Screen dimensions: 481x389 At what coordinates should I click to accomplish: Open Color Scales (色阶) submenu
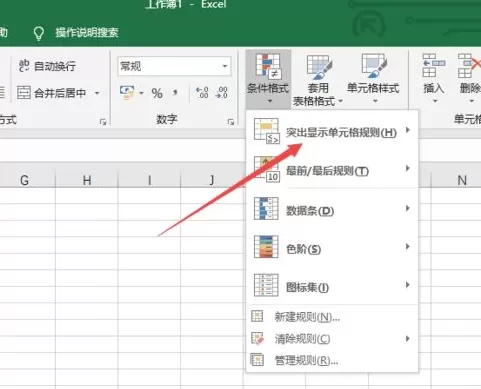point(332,247)
